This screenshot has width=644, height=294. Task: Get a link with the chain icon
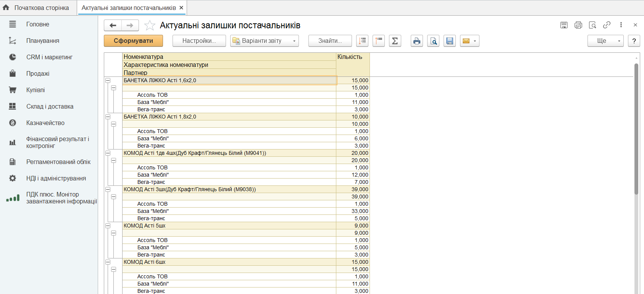[607, 25]
